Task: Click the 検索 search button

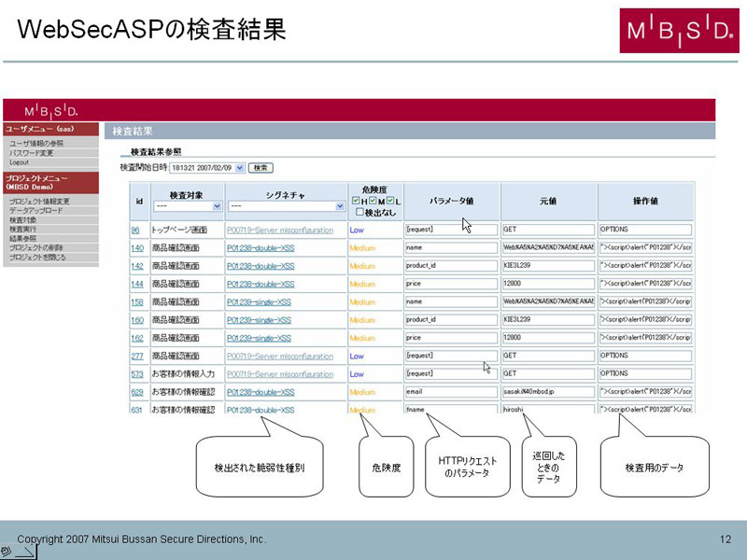Action: point(261,168)
